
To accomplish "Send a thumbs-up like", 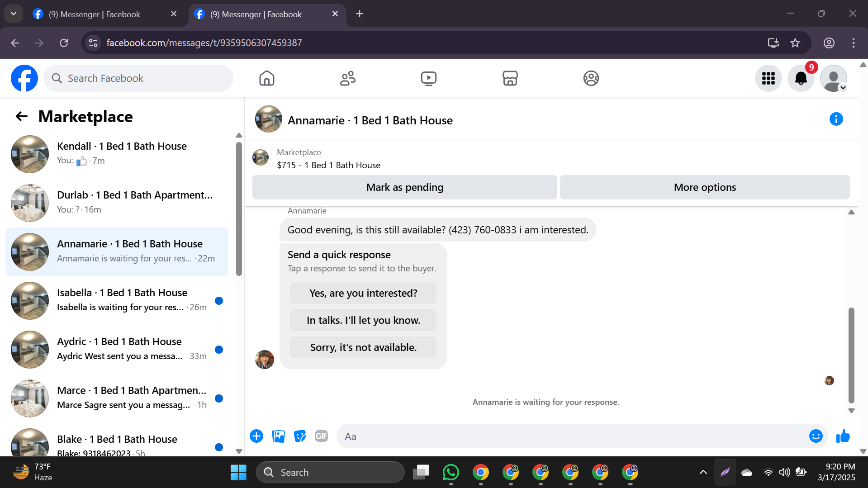I will tap(843, 436).
